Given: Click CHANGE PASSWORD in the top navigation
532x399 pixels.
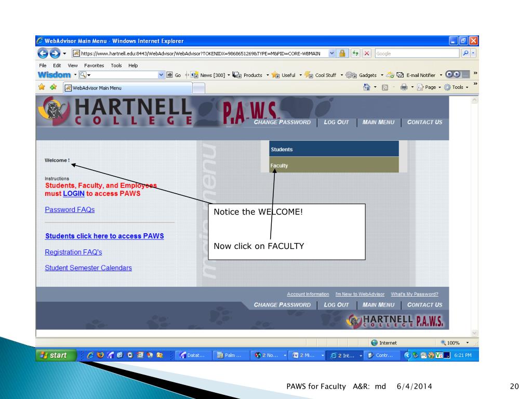Looking at the screenshot, I should pyautogui.click(x=282, y=122).
